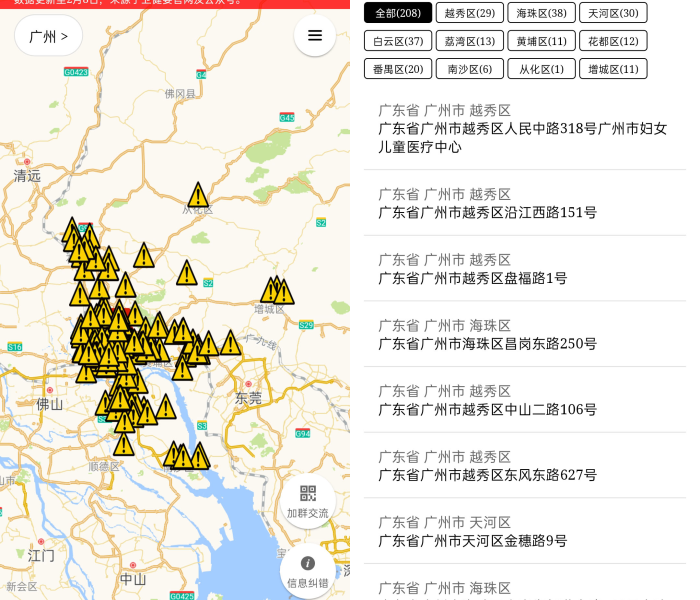Click the 佛山 city label on map
This screenshot has height=600, width=700.
point(49,404)
